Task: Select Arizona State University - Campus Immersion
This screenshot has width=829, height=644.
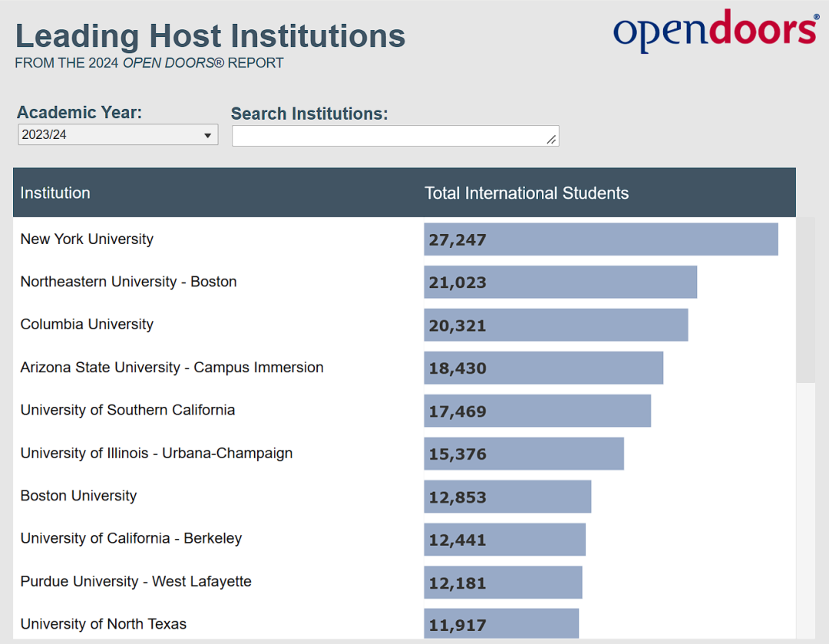Action: [172, 368]
